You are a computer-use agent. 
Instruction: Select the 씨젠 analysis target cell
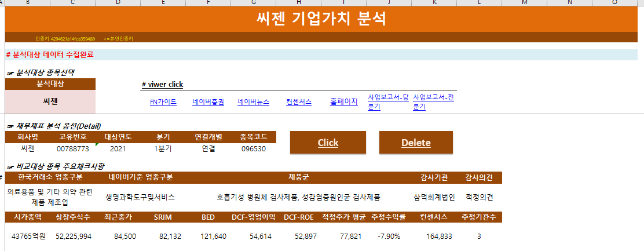[x=50, y=101]
